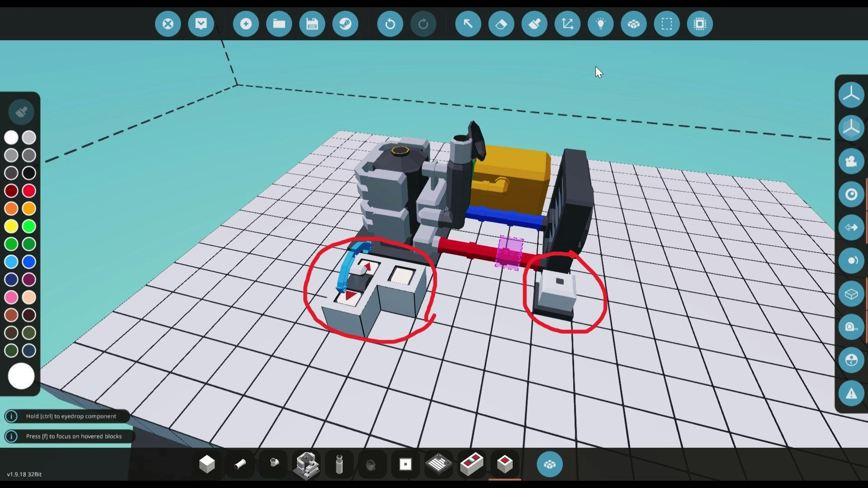Screen dimensions: 868x488
Task: Open the component inventory cubes button
Action: [x=550, y=464]
